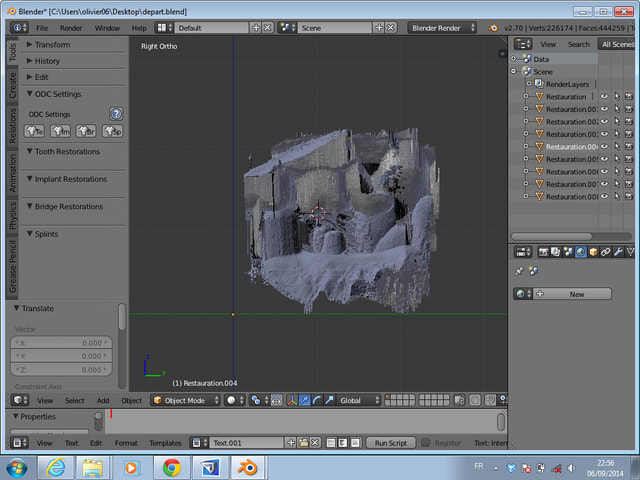Click the tooth icon labeled Br
Viewport: 640px width, 480px height.
point(87,131)
